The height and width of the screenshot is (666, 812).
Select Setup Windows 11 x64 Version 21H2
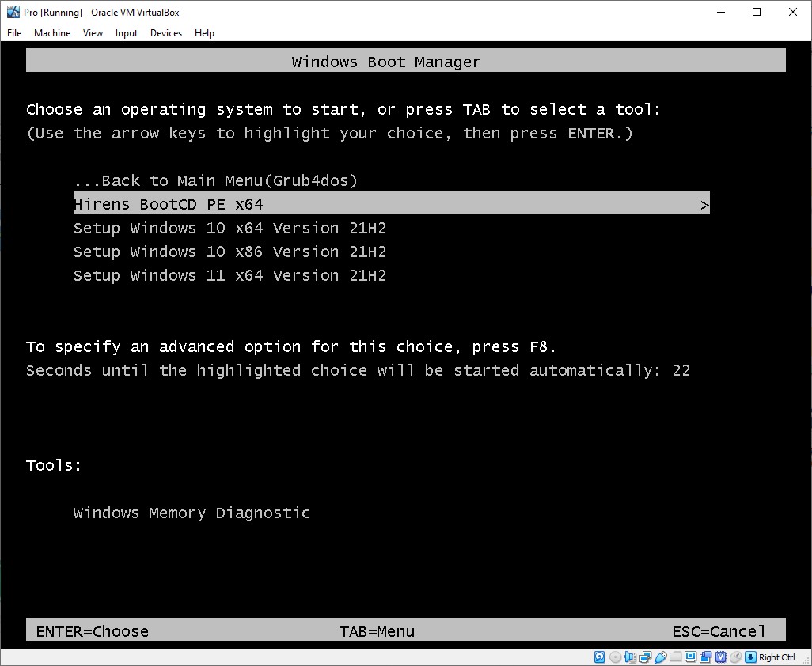pyautogui.click(x=230, y=276)
